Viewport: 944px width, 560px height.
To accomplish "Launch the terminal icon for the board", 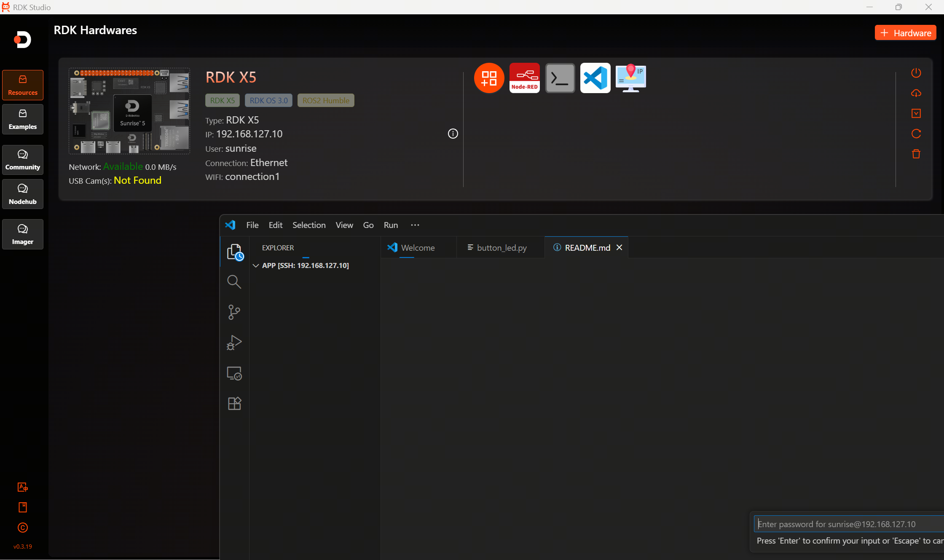I will [x=560, y=78].
